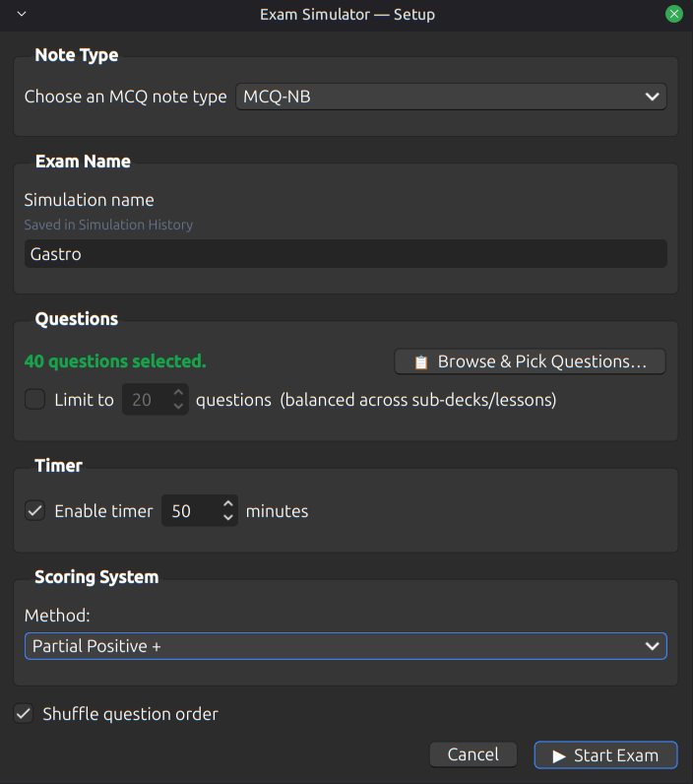Click the 'Choose an MCQ note type' label

coord(125,97)
